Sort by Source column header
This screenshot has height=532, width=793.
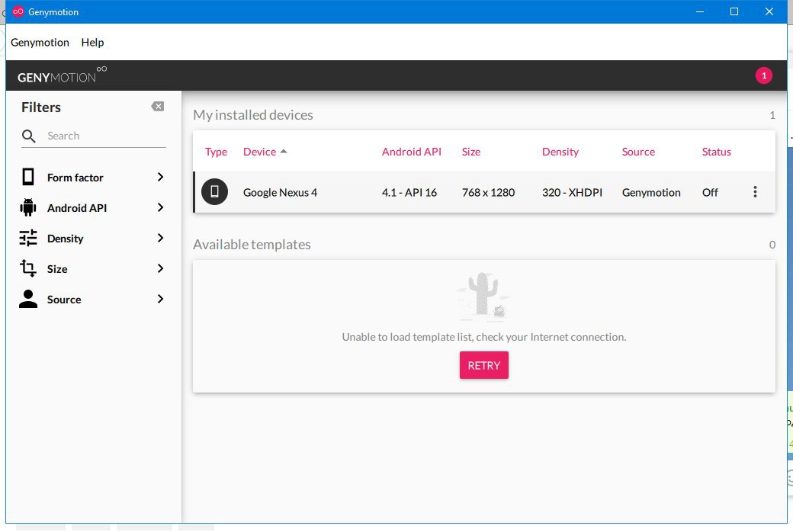pos(638,152)
